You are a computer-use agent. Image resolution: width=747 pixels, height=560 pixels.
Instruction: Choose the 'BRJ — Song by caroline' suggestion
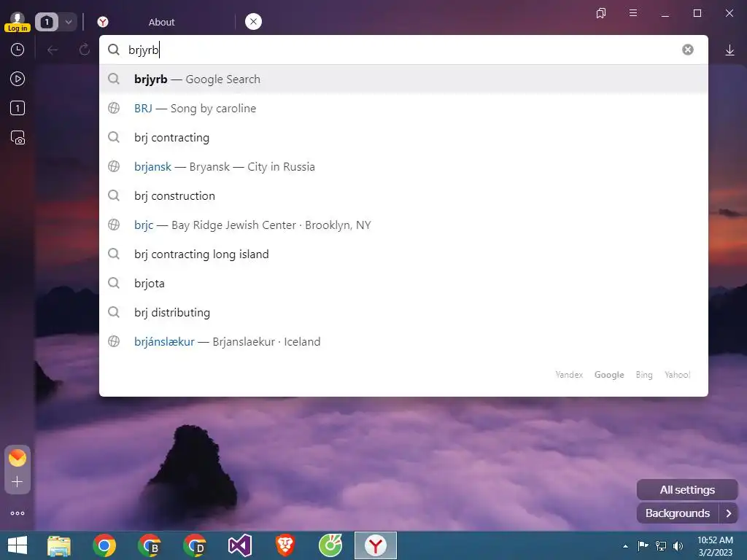tap(403, 108)
